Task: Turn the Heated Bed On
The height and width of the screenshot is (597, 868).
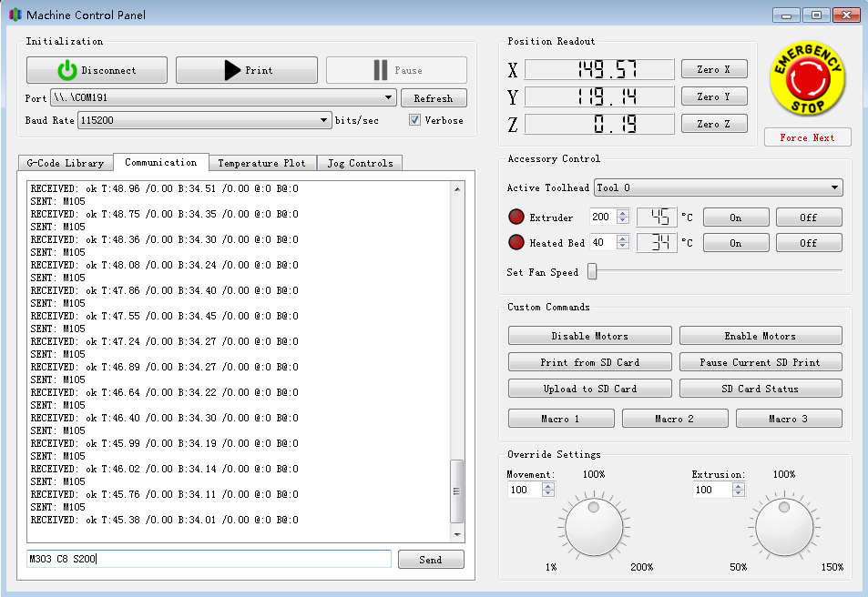Action: [x=736, y=243]
